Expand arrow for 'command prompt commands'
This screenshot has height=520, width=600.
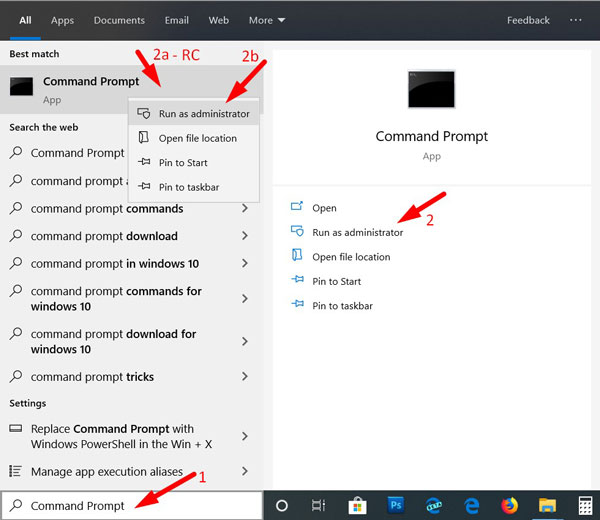pos(245,209)
